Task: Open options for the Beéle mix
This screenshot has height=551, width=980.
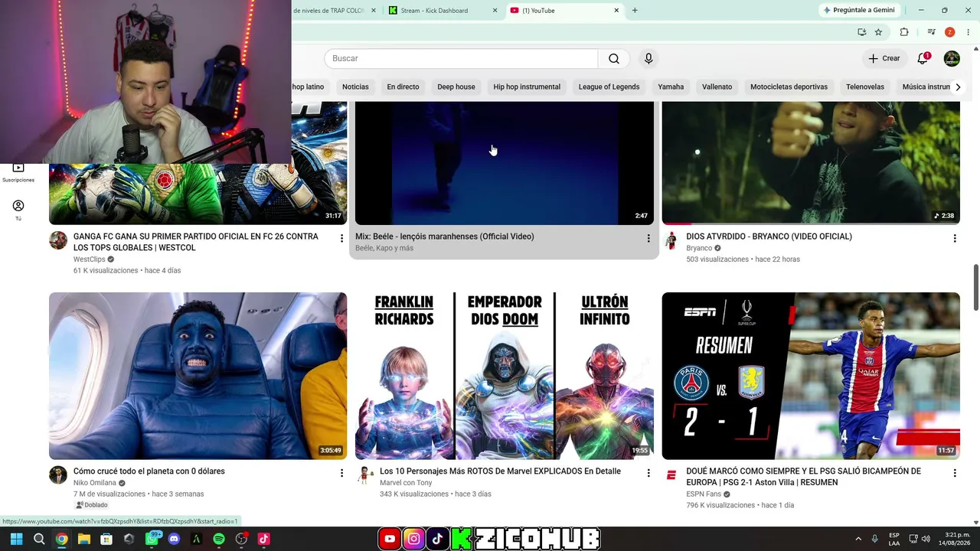Action: click(x=648, y=239)
